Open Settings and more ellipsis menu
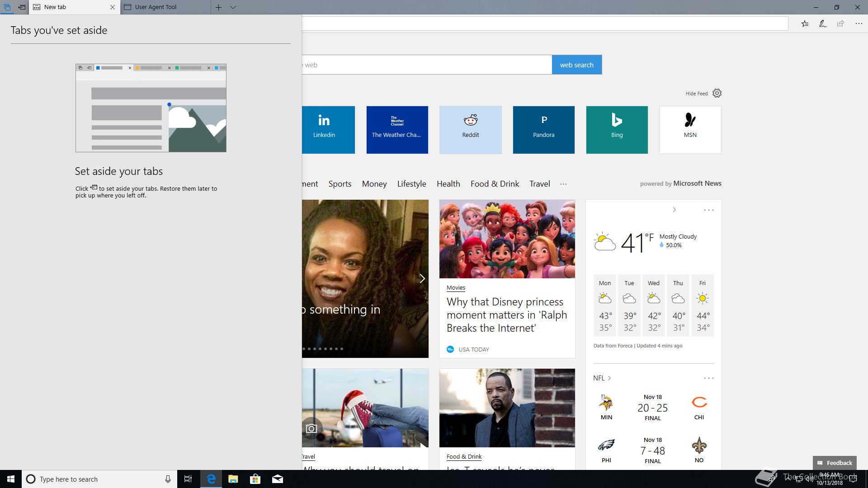Viewport: 868px width, 488px height. tap(859, 23)
